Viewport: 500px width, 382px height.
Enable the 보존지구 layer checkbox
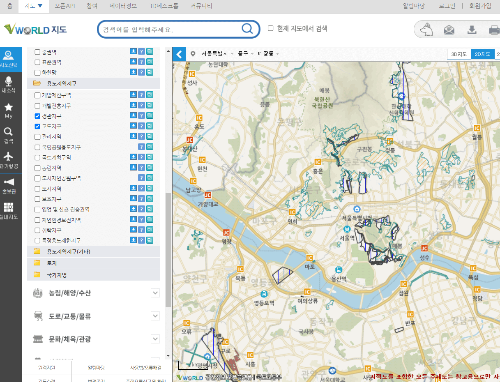pos(37,199)
